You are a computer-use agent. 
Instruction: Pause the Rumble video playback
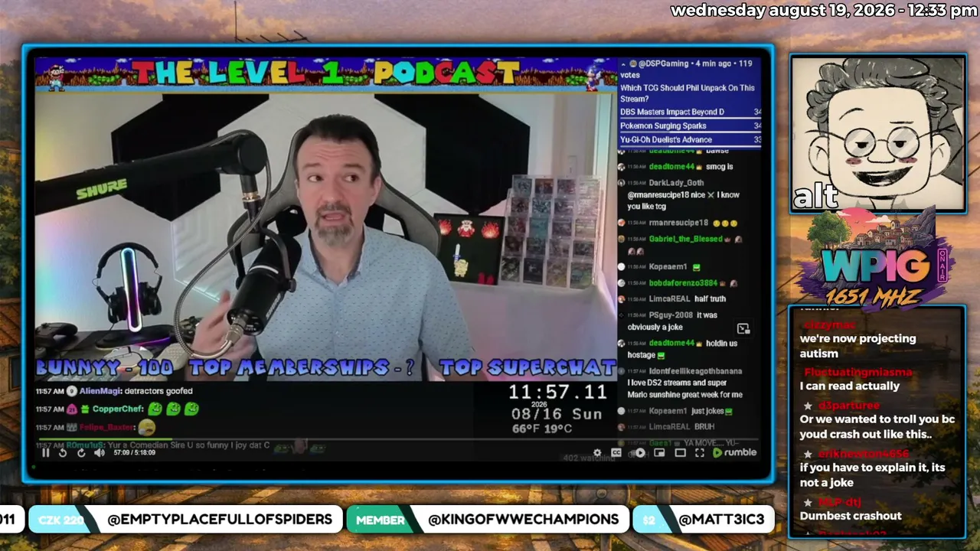[x=45, y=452]
